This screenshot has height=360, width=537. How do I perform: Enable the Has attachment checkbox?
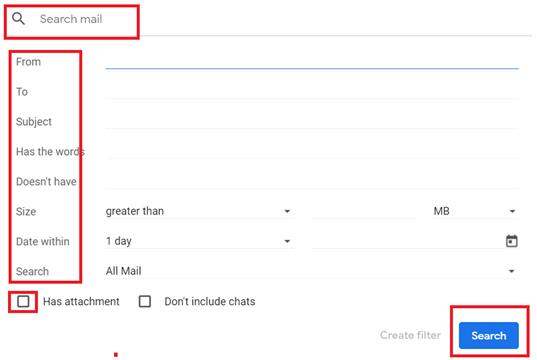point(23,301)
